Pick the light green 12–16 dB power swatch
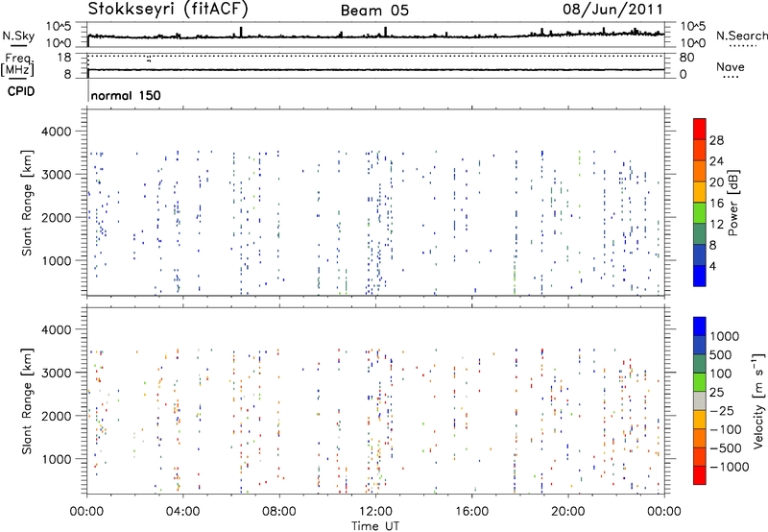This screenshot has width=768, height=532. coord(700,213)
